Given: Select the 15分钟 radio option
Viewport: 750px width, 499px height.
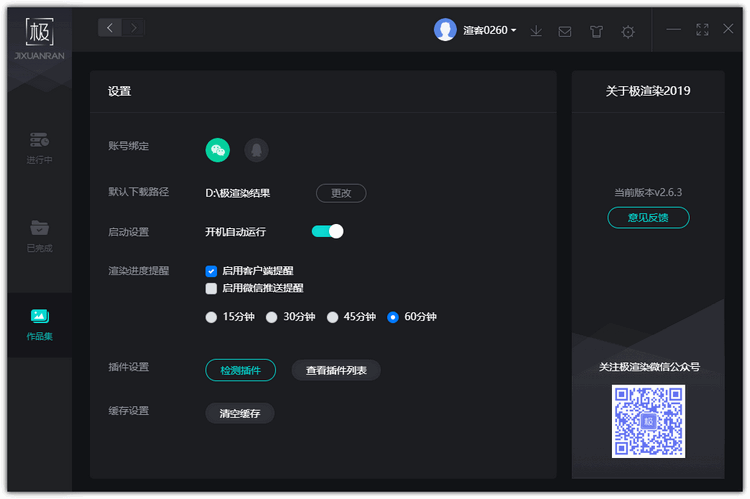Looking at the screenshot, I should click(x=211, y=317).
